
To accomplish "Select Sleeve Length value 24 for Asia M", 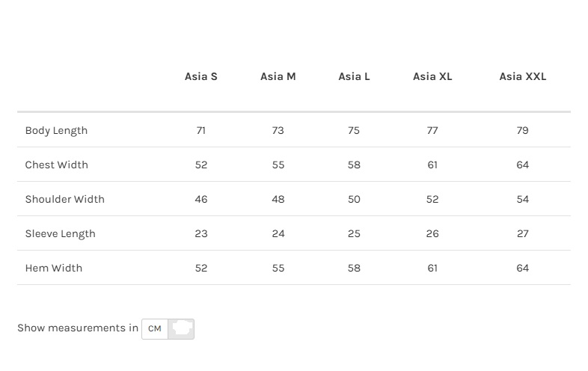I will 278,233.
